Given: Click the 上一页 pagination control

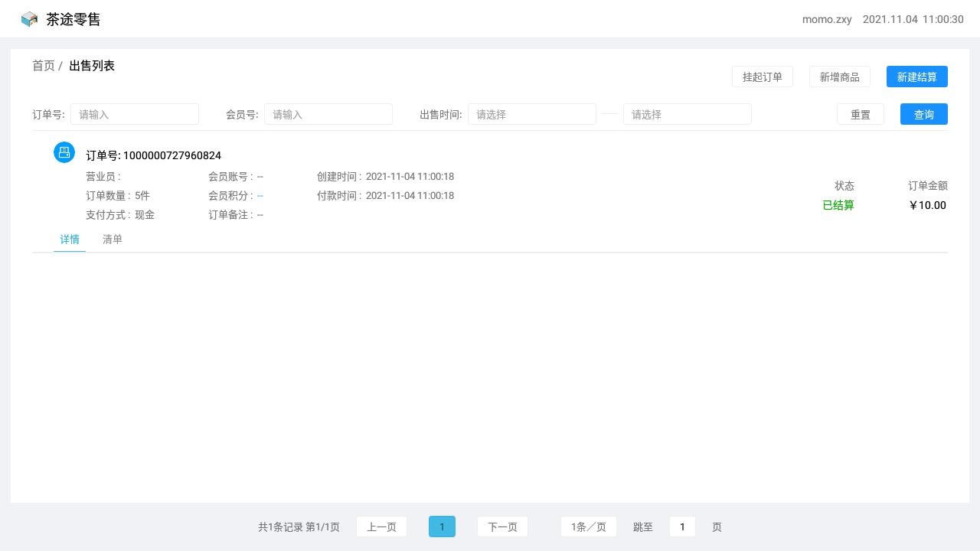Looking at the screenshot, I should [381, 527].
